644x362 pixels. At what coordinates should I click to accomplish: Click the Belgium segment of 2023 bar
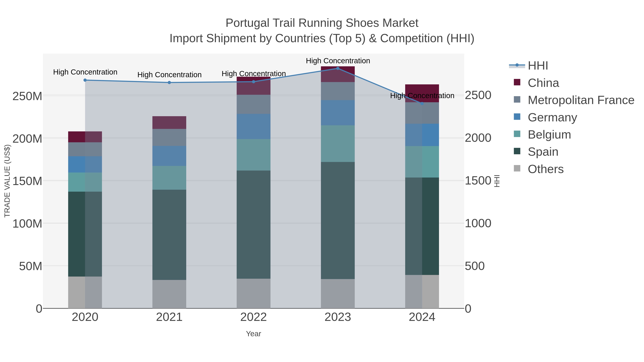338,144
